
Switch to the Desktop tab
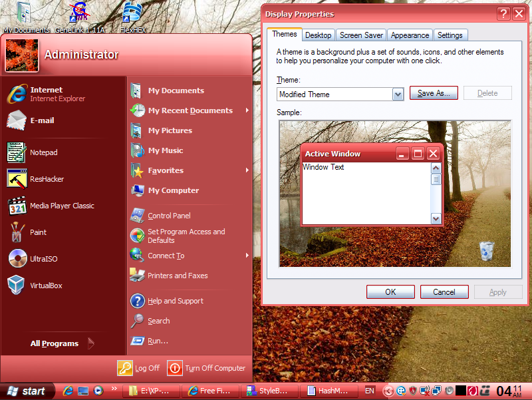(x=319, y=35)
